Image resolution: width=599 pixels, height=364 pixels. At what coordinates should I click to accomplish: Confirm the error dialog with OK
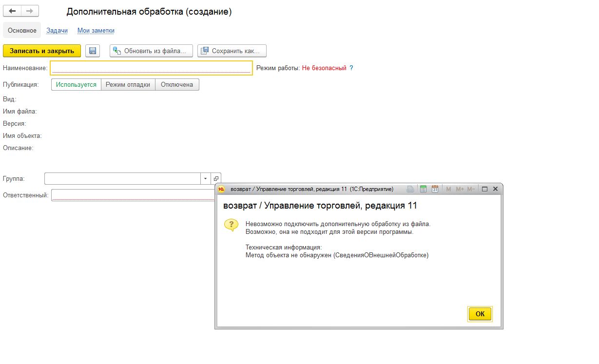[480, 314]
